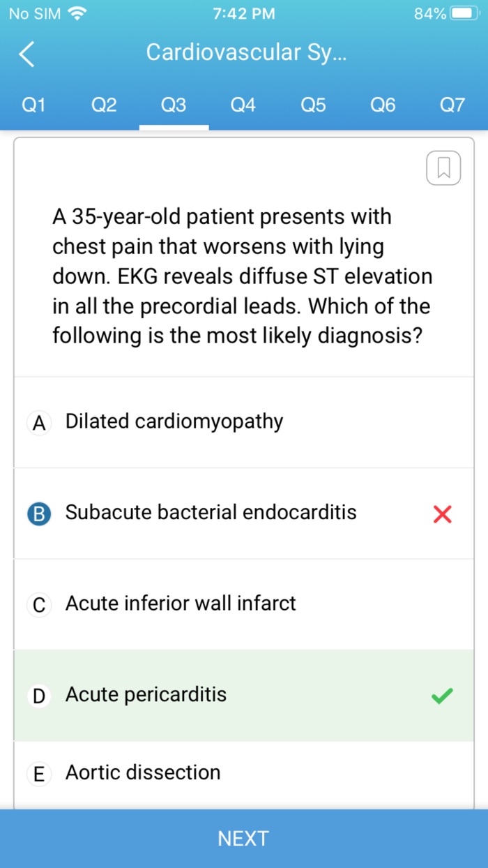Tap the progress underline below Q3
Viewport: 488px width, 868px height.
[174, 126]
